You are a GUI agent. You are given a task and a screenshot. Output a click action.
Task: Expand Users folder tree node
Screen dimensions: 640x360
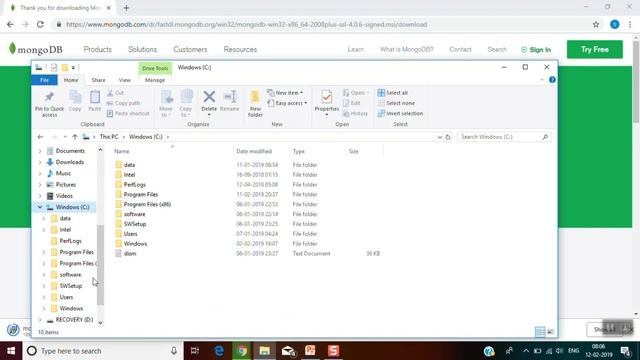tap(44, 297)
